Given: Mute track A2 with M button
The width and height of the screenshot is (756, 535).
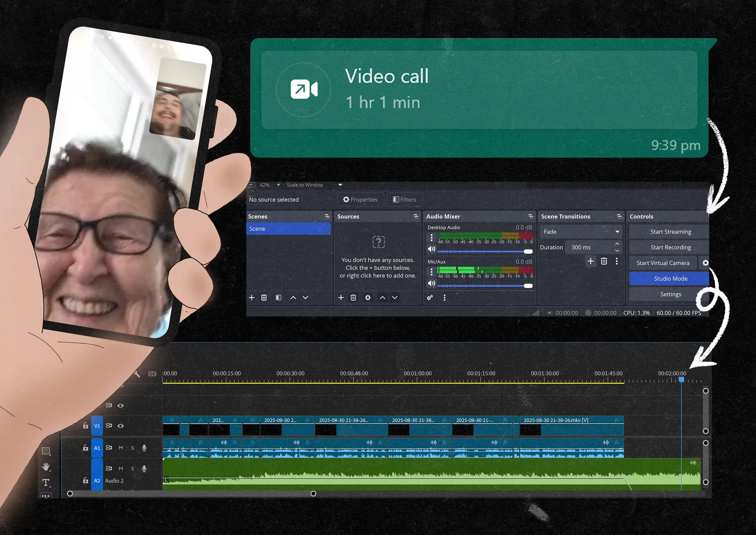Looking at the screenshot, I should (121, 469).
